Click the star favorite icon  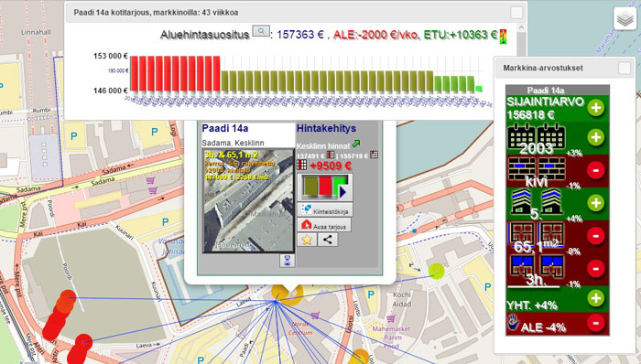[307, 240]
